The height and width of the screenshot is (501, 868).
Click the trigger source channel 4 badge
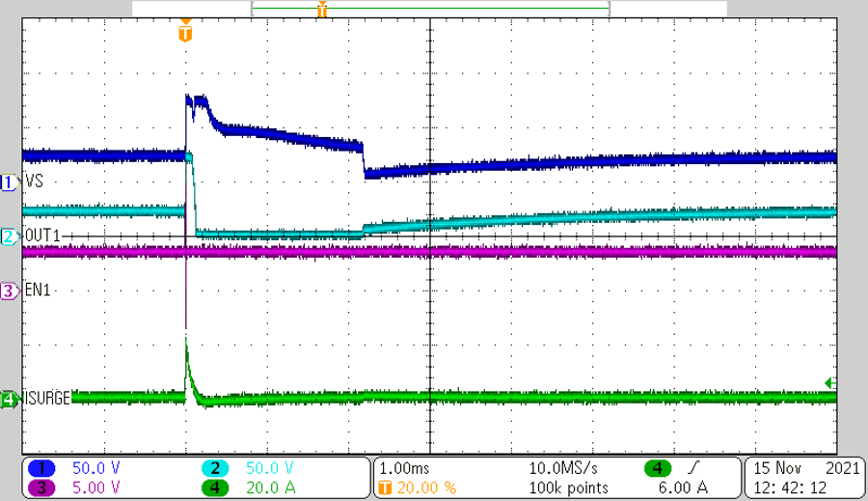657,469
